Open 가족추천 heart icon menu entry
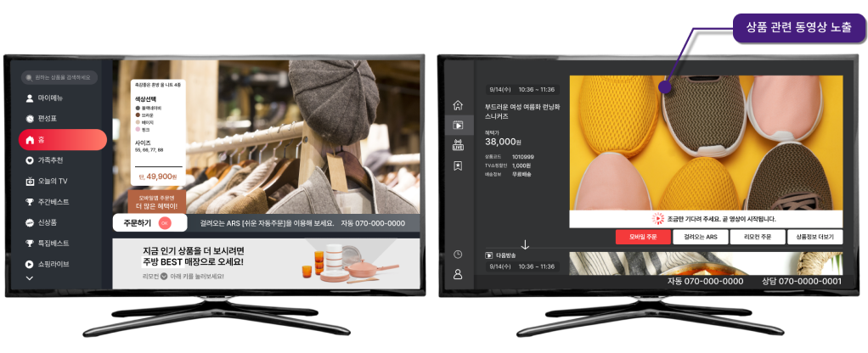 (30, 160)
